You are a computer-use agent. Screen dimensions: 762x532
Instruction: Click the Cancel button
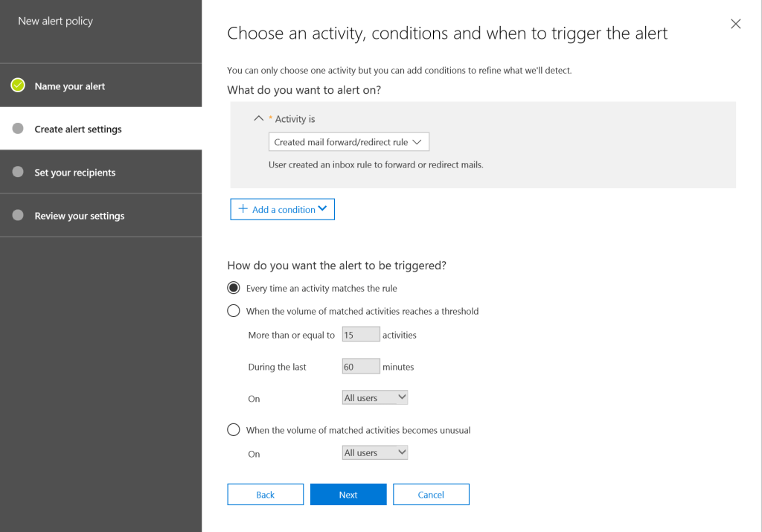[x=431, y=495]
